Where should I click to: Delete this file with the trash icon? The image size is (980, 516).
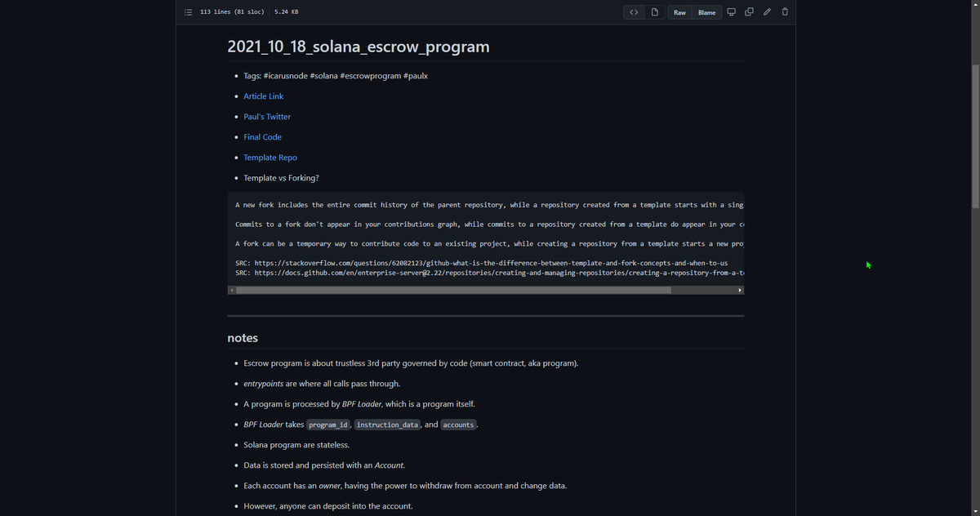click(785, 12)
